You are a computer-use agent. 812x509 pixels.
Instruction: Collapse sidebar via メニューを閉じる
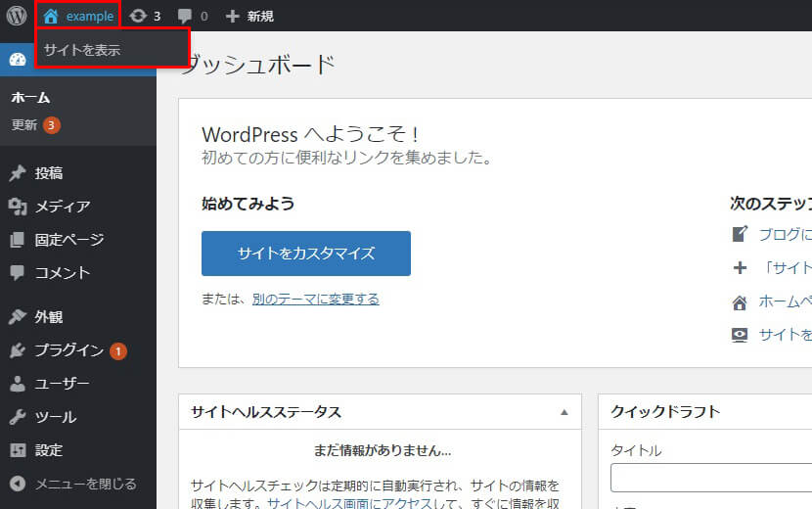(x=86, y=484)
